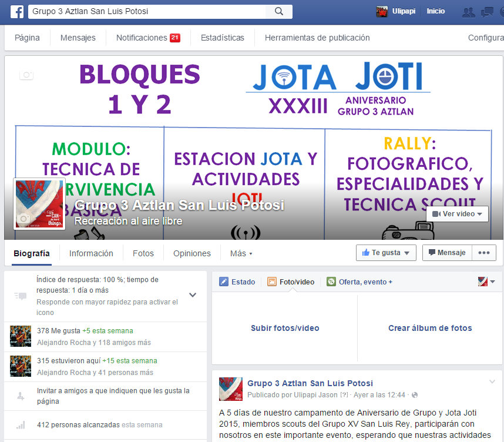
Task: Open the post-as identity selector dropdown
Action: click(486, 282)
